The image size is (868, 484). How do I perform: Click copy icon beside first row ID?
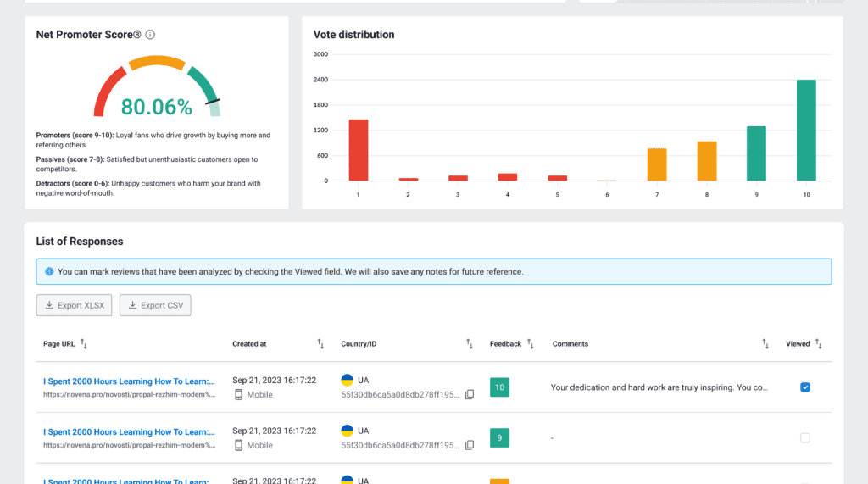tap(470, 395)
